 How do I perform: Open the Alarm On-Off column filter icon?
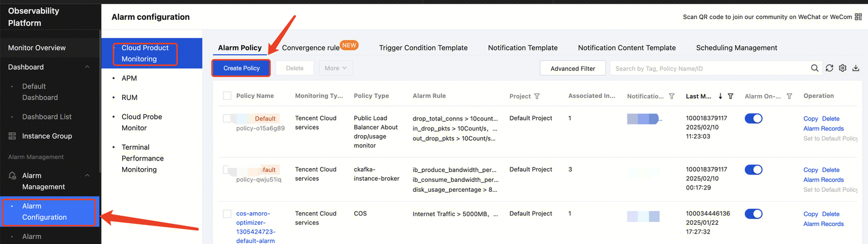coord(789,96)
